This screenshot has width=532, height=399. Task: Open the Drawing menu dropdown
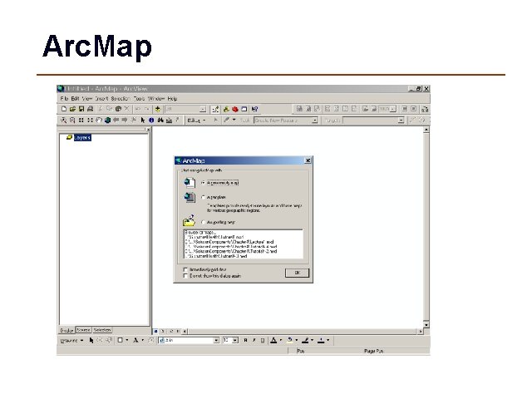tap(71, 340)
